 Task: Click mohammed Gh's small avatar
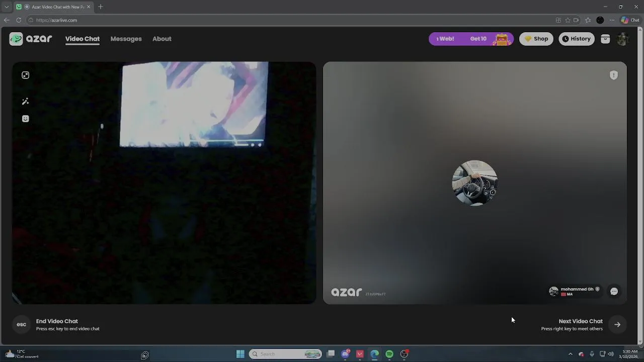click(x=553, y=292)
